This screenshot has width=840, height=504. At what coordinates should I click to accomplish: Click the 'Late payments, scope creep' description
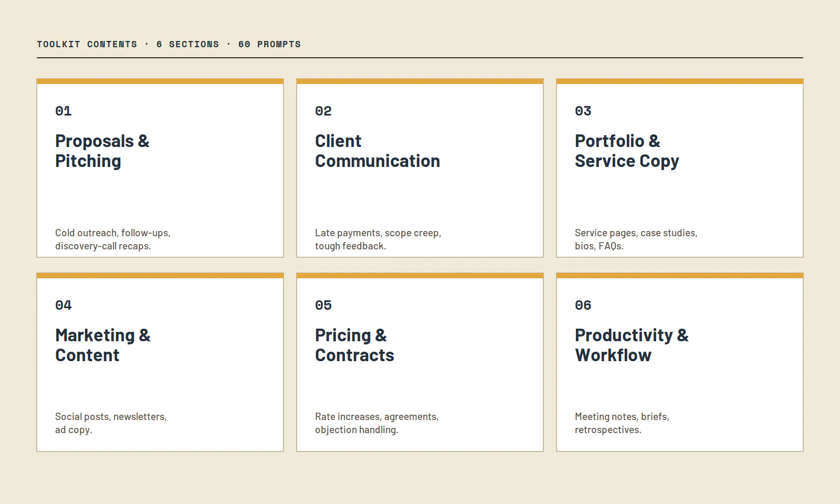378,239
